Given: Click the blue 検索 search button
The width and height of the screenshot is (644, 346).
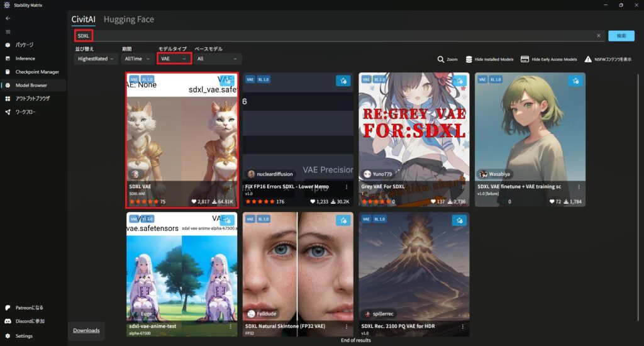Looking at the screenshot, I should [621, 36].
